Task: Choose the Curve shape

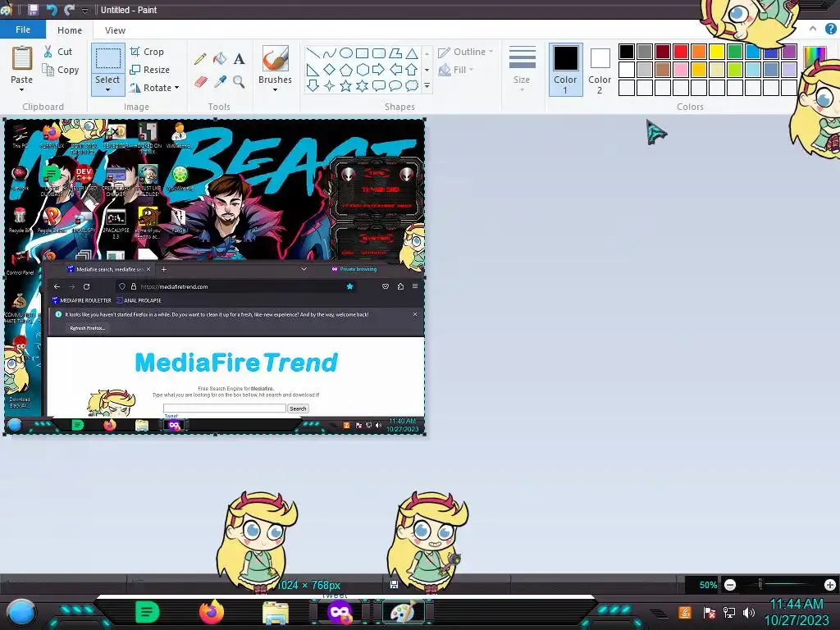Action: pos(330,53)
